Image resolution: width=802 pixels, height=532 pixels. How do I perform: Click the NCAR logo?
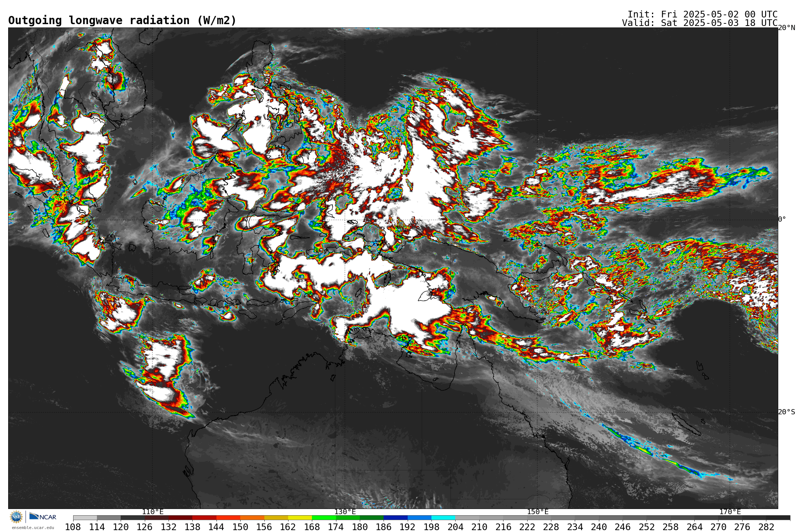click(x=43, y=516)
